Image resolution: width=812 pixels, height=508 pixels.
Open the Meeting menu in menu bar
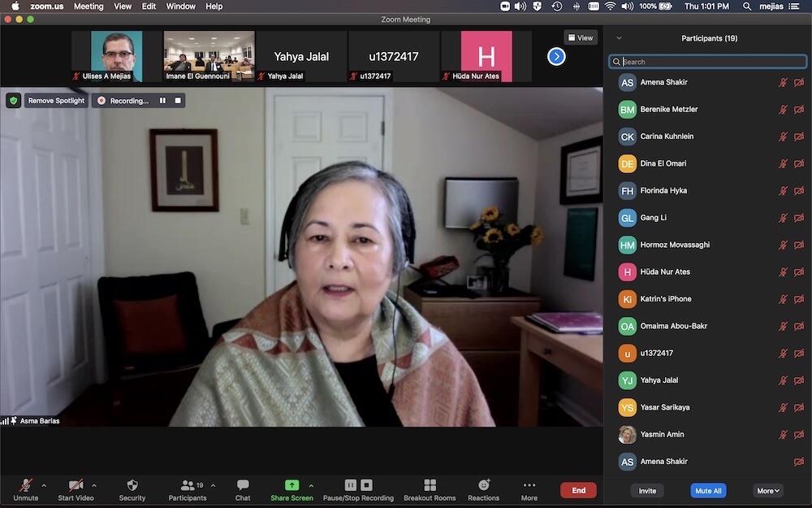(89, 7)
